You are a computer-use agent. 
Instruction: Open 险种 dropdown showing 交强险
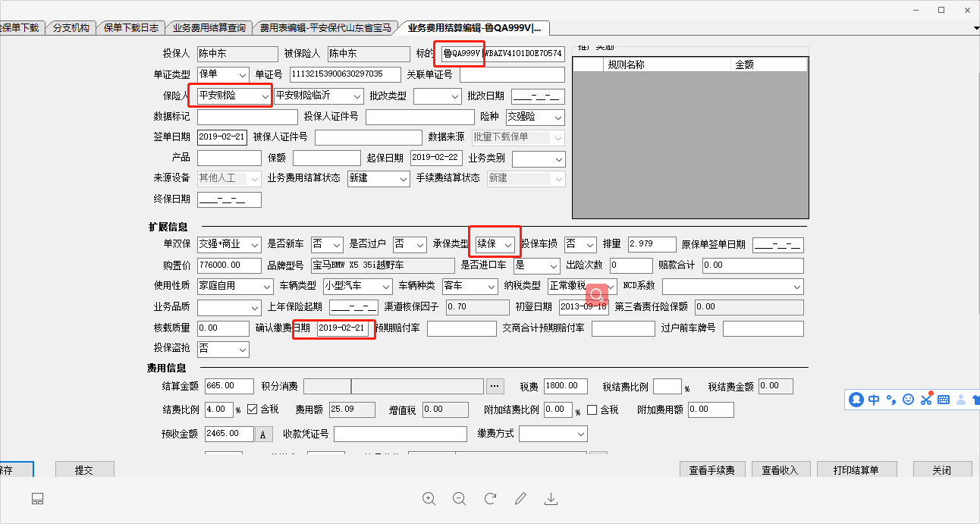click(x=536, y=118)
